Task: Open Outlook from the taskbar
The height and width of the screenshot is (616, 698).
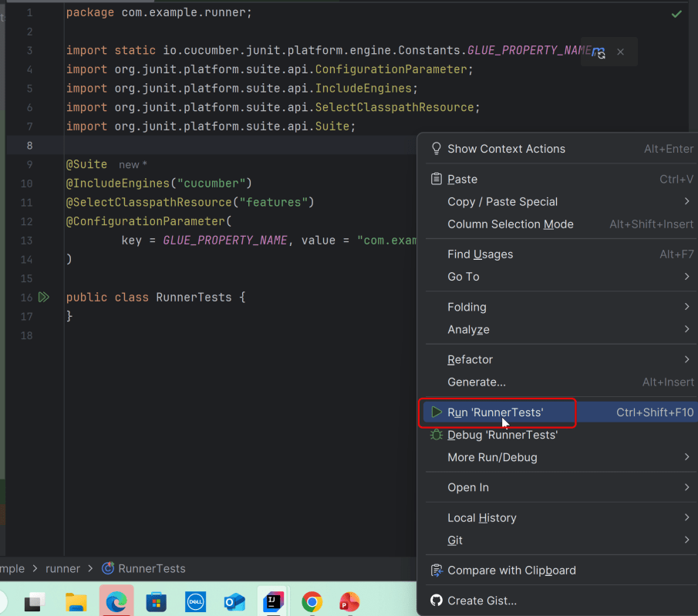Action: pos(234,601)
